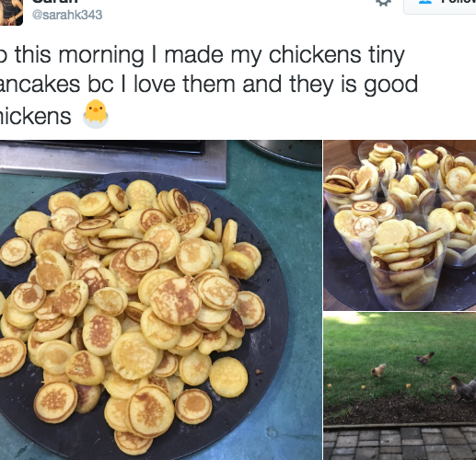Click the brick paving below the lawn

click(x=400, y=443)
